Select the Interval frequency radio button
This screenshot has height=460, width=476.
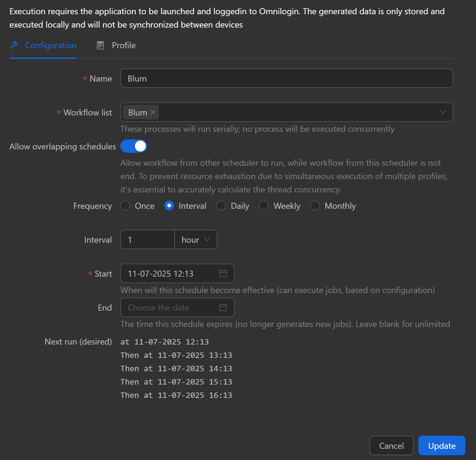point(169,205)
